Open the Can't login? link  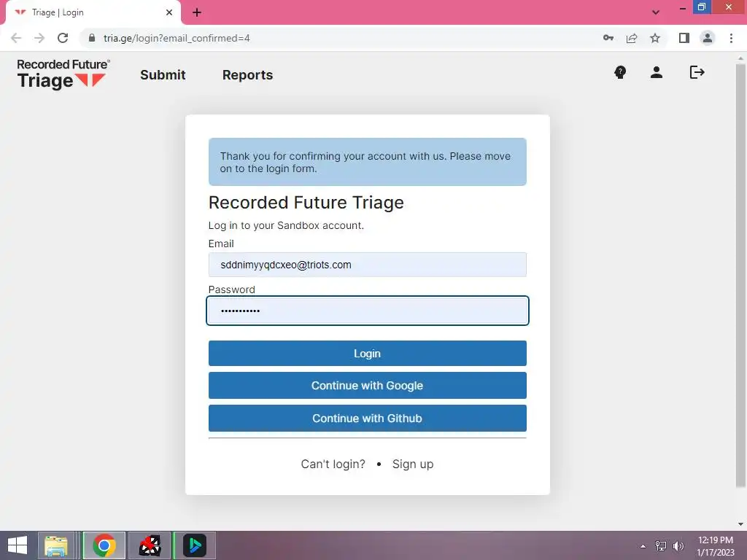pos(333,464)
